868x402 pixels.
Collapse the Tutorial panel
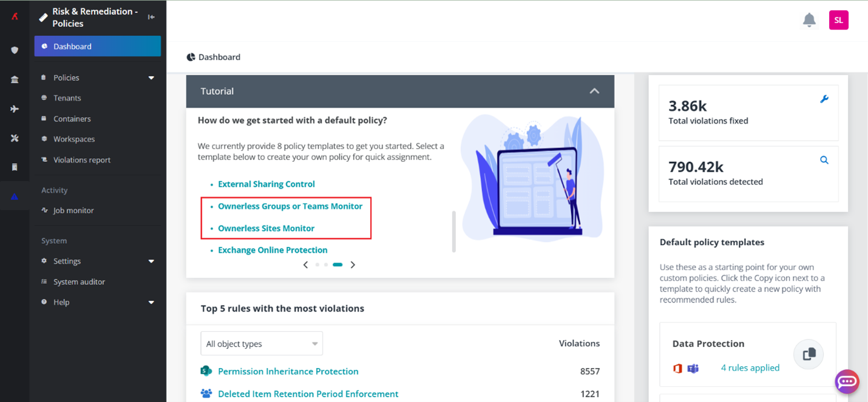point(594,91)
